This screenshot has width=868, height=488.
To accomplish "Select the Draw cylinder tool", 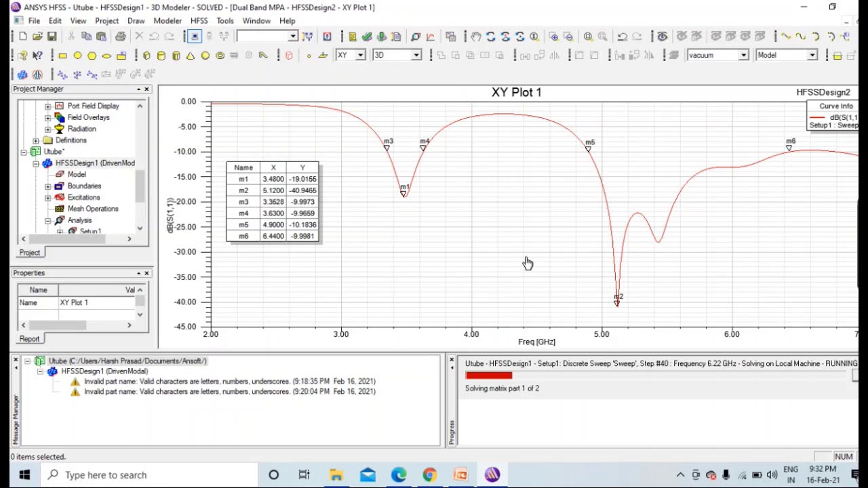I will point(161,56).
